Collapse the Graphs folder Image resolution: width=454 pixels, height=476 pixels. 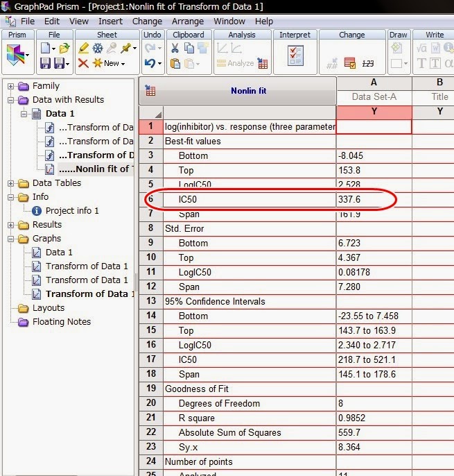10,239
